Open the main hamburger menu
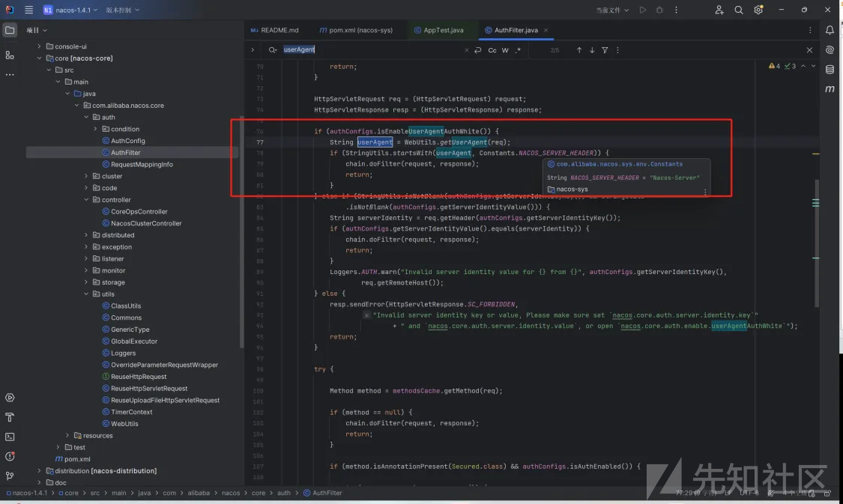Viewport: 843px width, 504px height. tap(28, 10)
